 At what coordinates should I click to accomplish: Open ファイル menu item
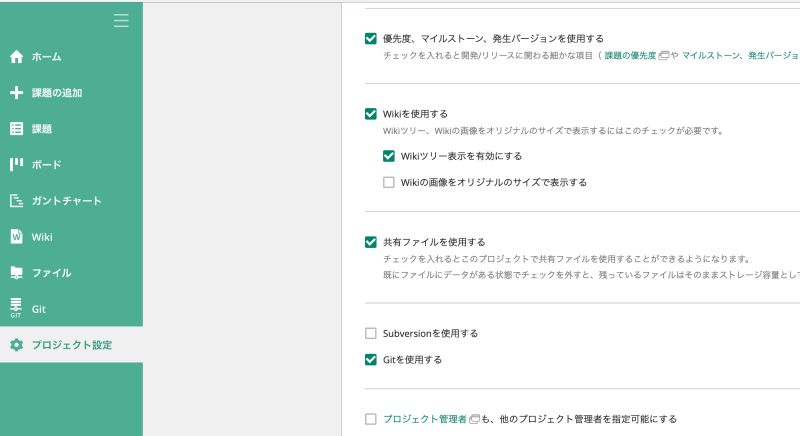click(x=71, y=273)
